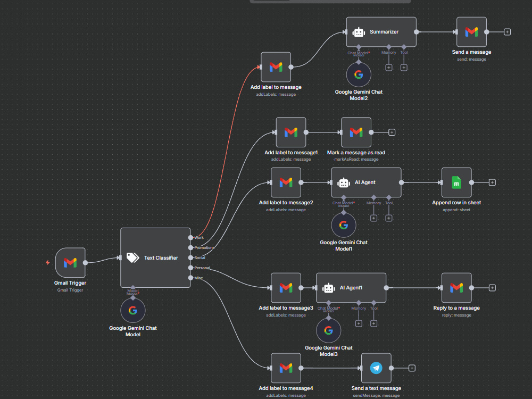Image resolution: width=532 pixels, height=399 pixels.
Task: Click 'sendMessage: message' subtitle text
Action: [x=376, y=395]
